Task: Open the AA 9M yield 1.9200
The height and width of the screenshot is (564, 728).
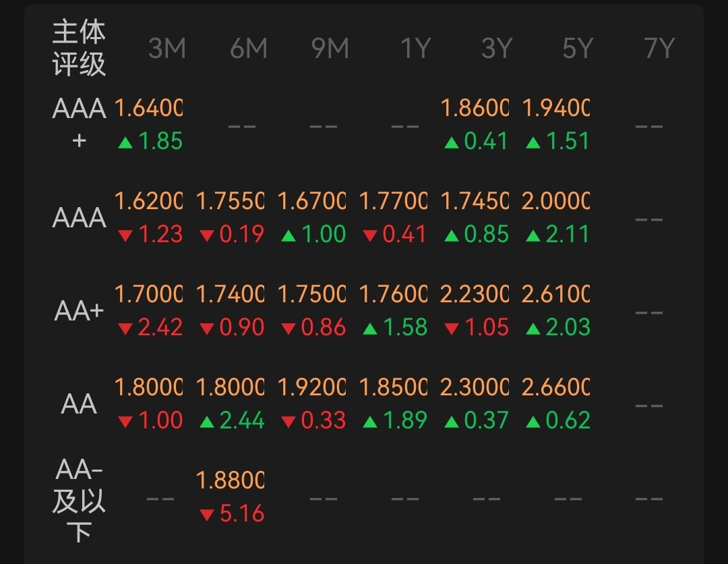Action: tap(311, 387)
